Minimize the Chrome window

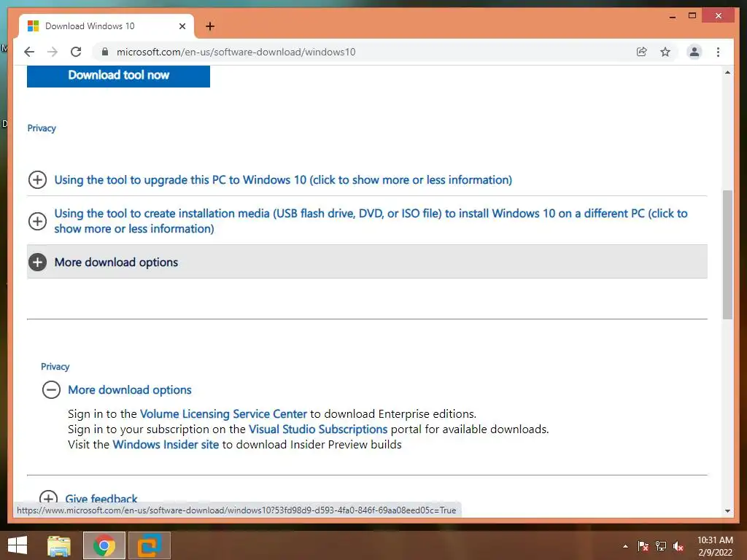click(x=672, y=16)
